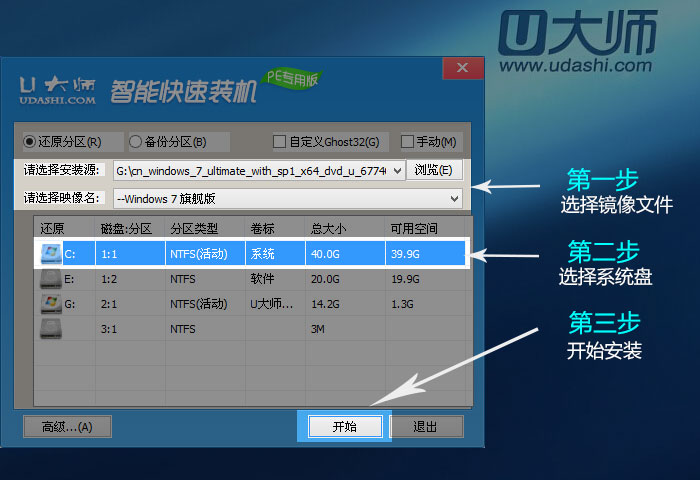The width and height of the screenshot is (700, 480).
Task: Open the install source path dropdown
Action: [x=397, y=171]
